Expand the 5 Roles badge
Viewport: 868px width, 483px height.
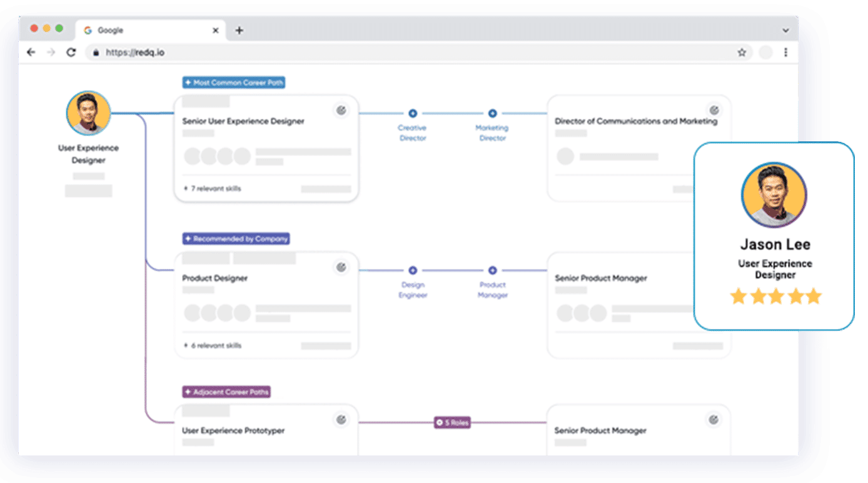(x=452, y=423)
